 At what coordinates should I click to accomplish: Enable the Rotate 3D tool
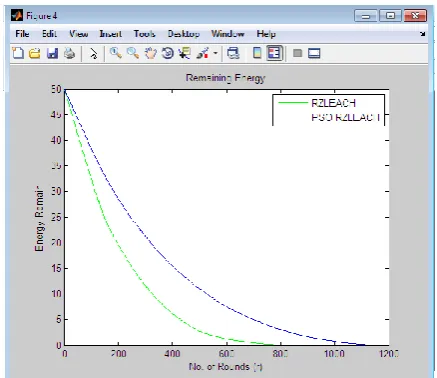click(168, 53)
